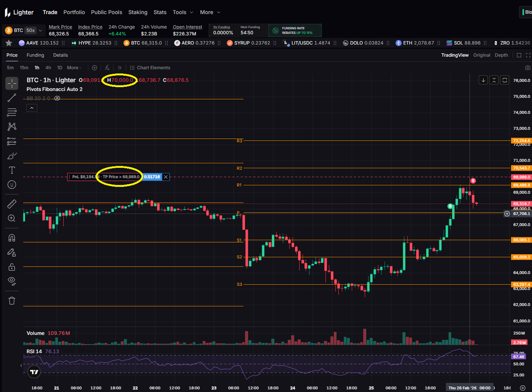Open the long position projection tool

[12, 141]
